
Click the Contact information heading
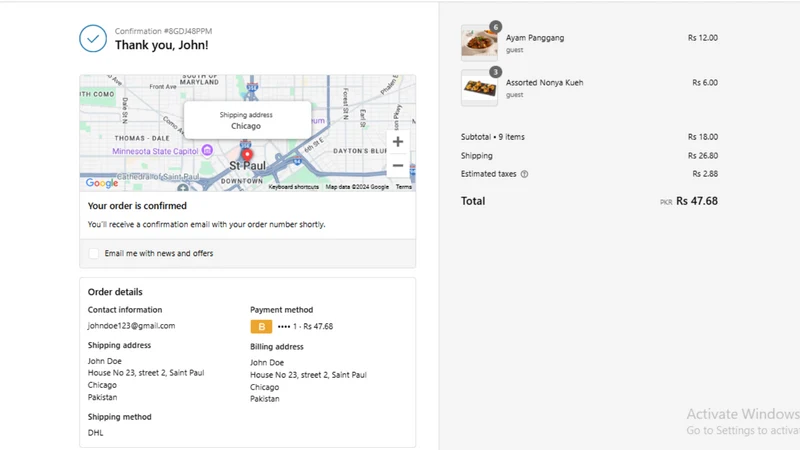[x=124, y=310]
